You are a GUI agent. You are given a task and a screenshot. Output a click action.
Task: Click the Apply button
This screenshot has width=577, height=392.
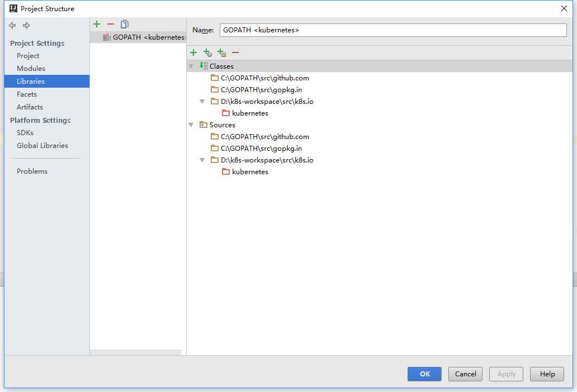click(x=506, y=374)
